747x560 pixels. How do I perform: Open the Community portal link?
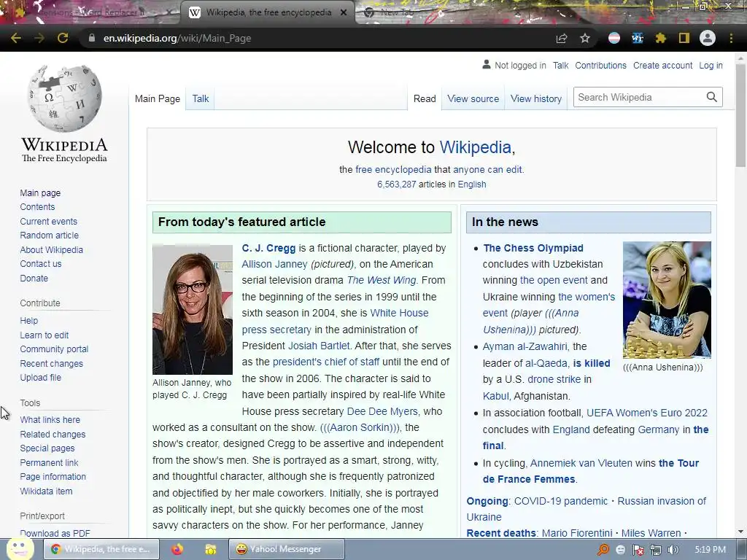coord(54,349)
